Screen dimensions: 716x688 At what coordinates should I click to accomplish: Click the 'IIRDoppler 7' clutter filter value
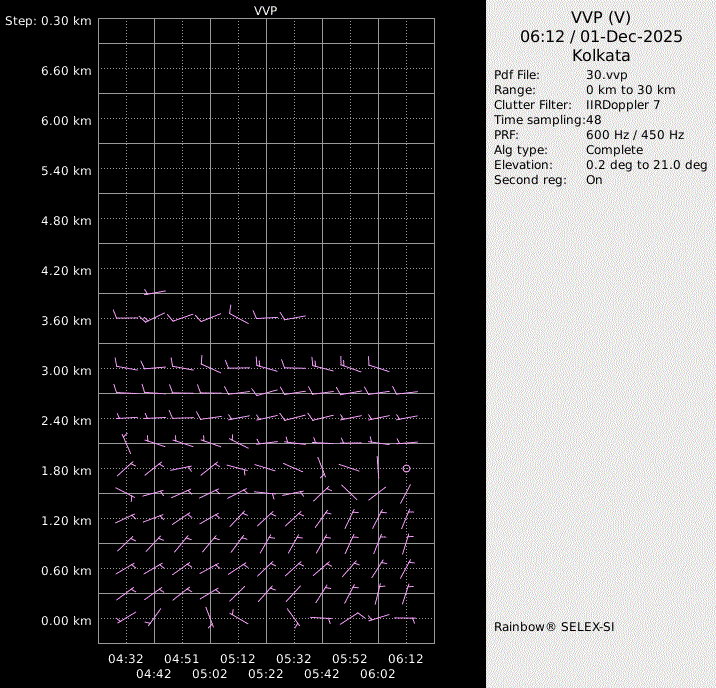(622, 105)
